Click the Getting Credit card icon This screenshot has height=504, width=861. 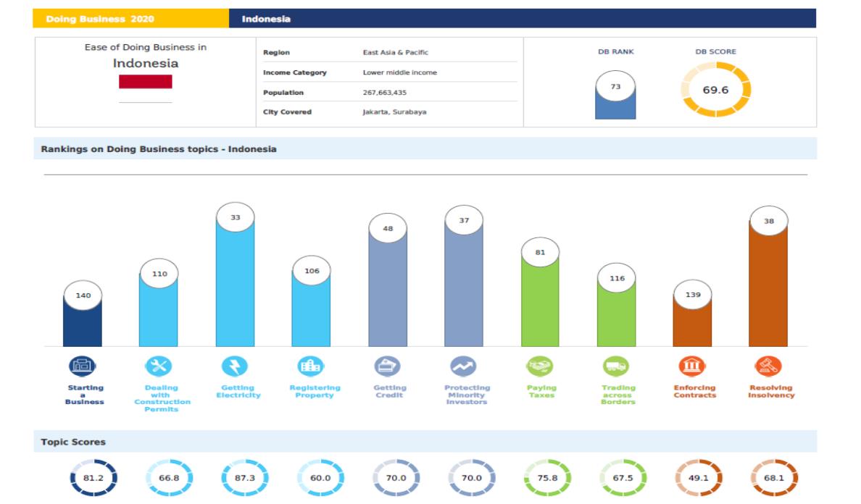click(387, 366)
